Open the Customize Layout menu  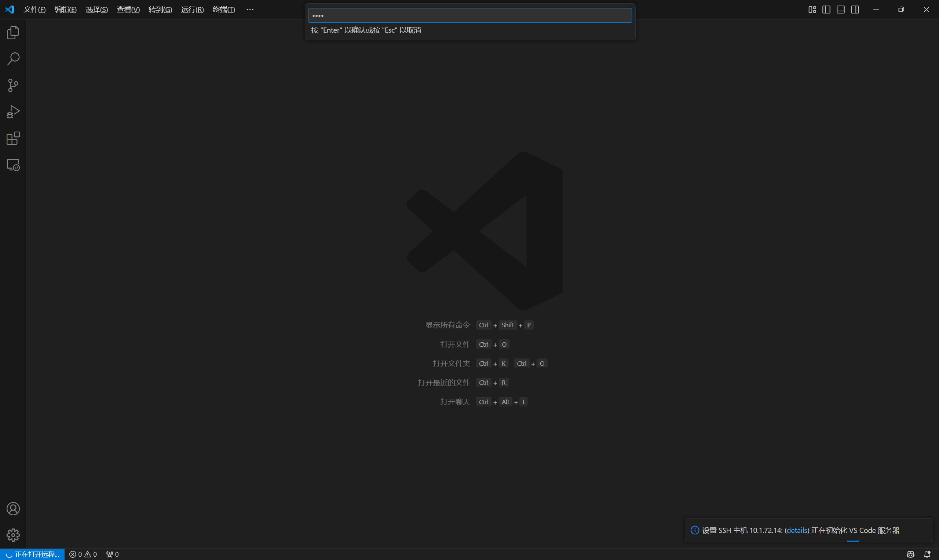[x=812, y=10]
